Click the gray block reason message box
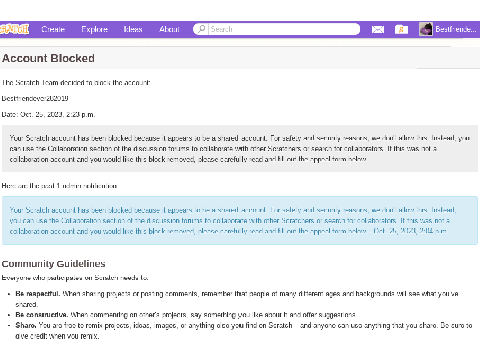Screen dimensions: 480x360 tap(240, 149)
